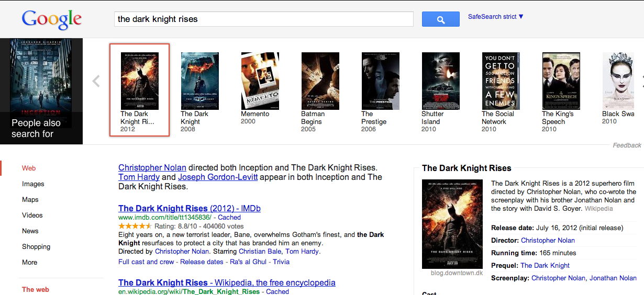
Task: Click the 'People also search for' label
Action: (36, 129)
